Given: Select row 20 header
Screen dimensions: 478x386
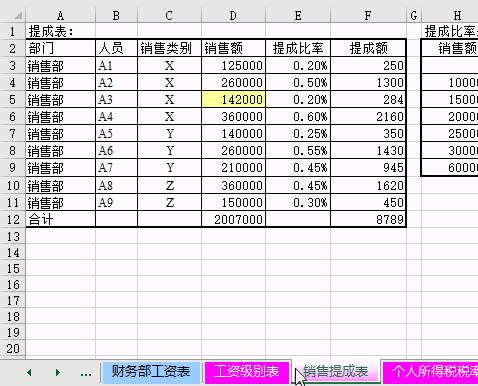Looking at the screenshot, I should point(12,349).
